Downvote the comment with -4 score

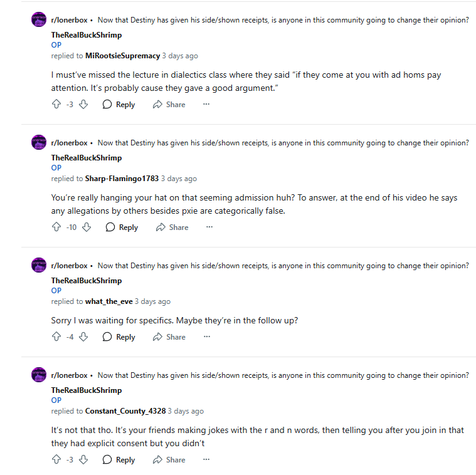coord(83,337)
